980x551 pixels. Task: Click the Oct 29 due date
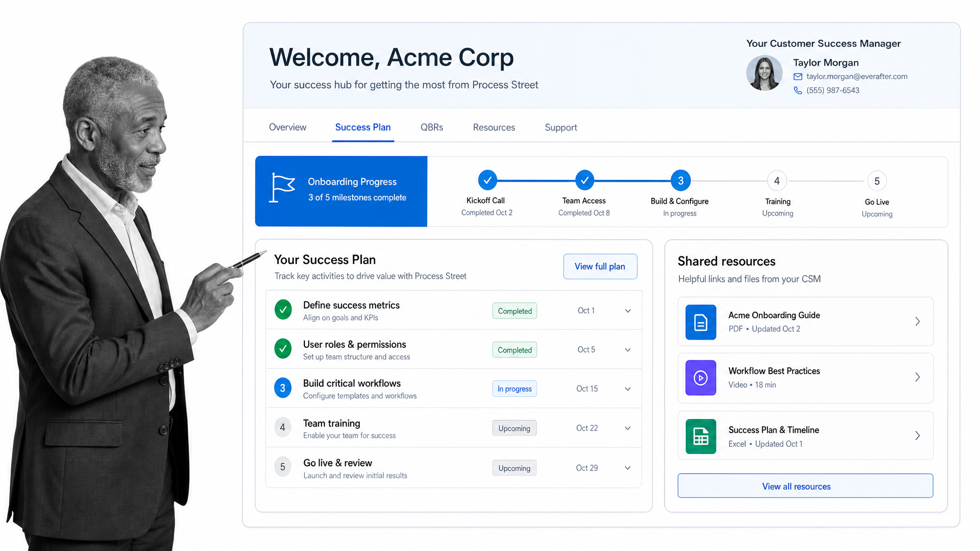[x=587, y=468]
